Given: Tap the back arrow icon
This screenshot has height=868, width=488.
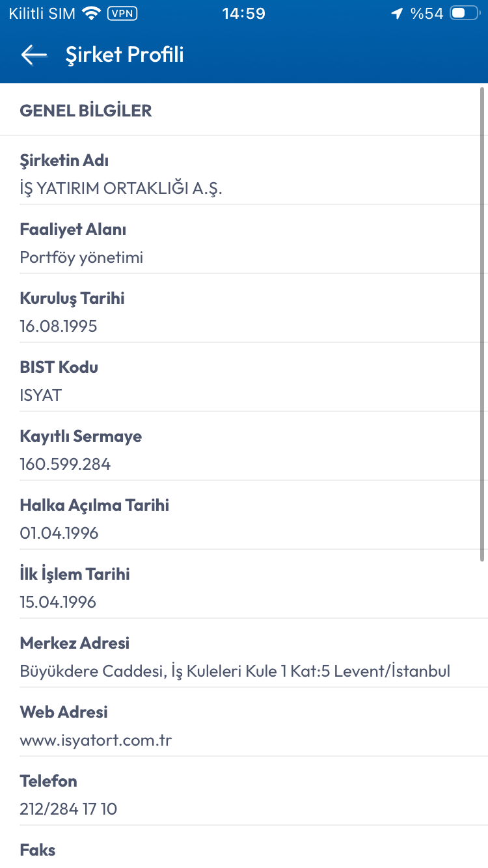Looking at the screenshot, I should (x=34, y=55).
